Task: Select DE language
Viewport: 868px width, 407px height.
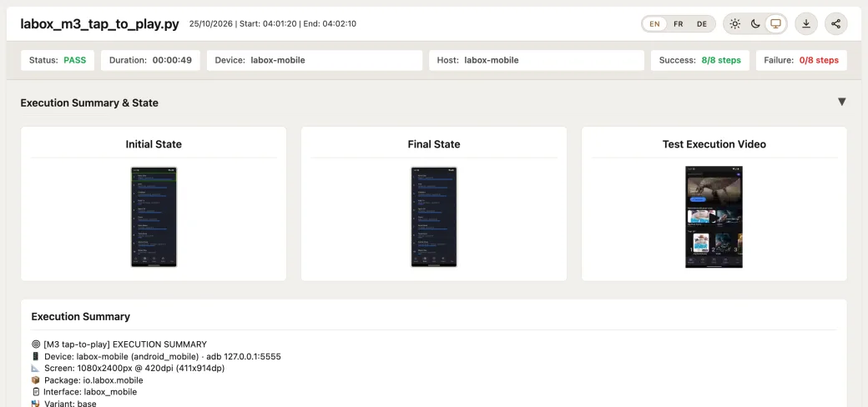Action: 701,24
